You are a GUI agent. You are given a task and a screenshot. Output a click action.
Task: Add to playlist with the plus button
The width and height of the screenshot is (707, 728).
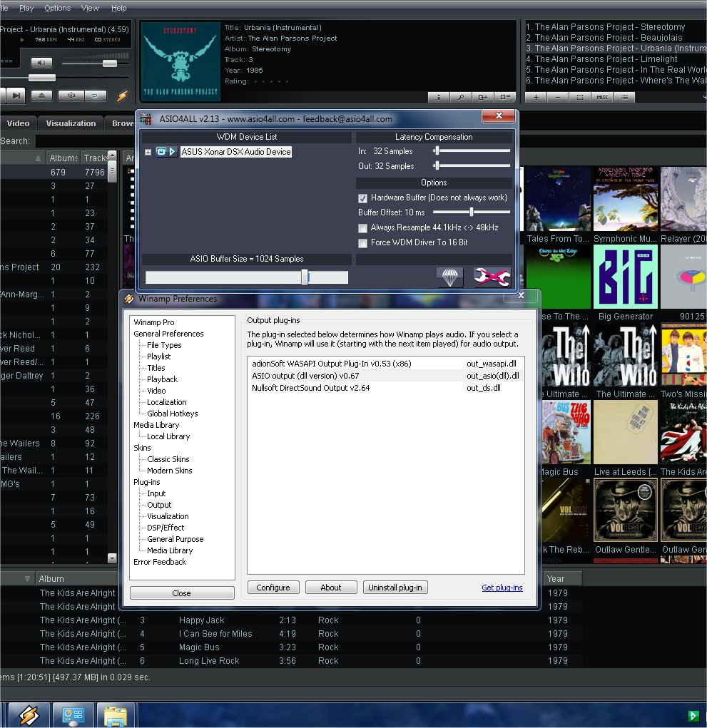[x=536, y=97]
